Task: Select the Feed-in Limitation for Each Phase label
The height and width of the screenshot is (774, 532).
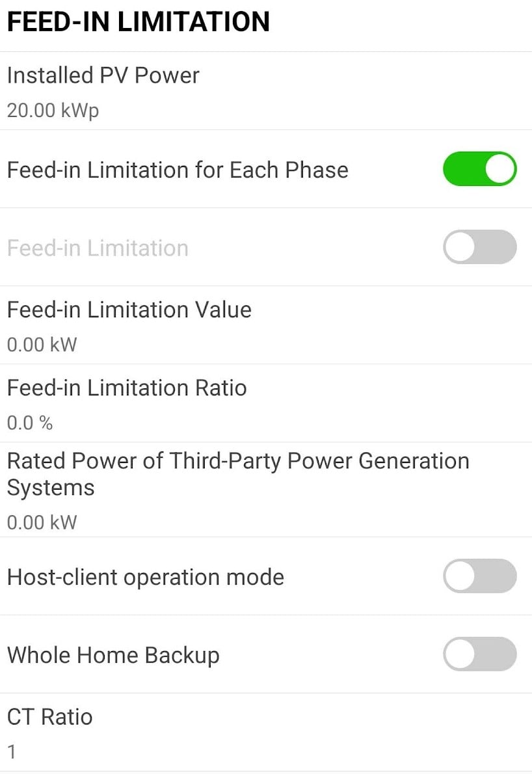Action: click(178, 170)
